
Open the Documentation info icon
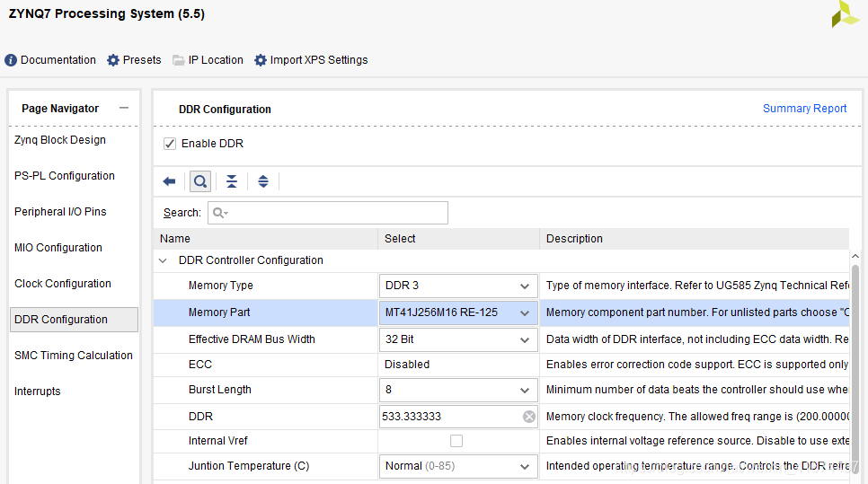pos(11,60)
